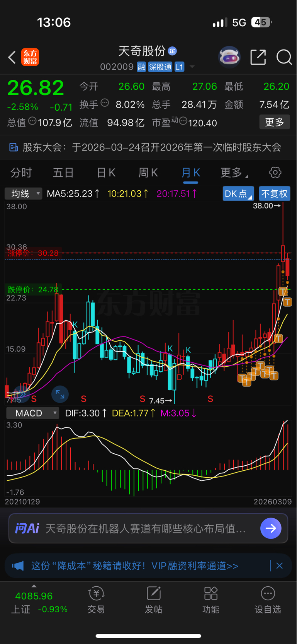Tap the 涨停价 30.28 line label
The height and width of the screenshot is (644, 297).
coord(33,253)
